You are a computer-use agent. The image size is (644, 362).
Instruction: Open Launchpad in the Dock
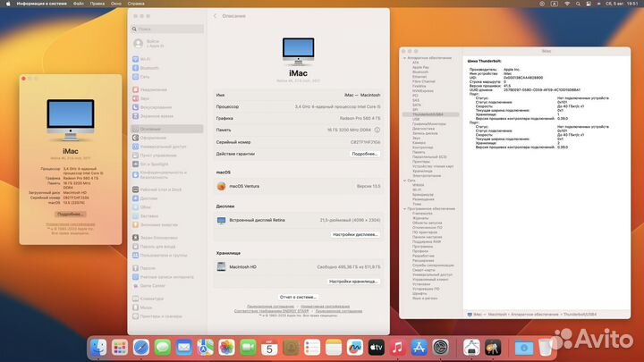pos(120,348)
